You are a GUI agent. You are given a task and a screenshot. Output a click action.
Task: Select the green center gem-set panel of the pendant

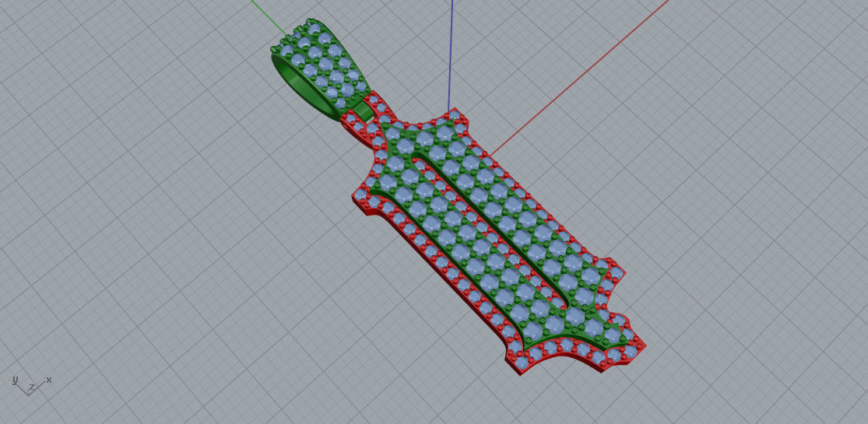(500, 237)
